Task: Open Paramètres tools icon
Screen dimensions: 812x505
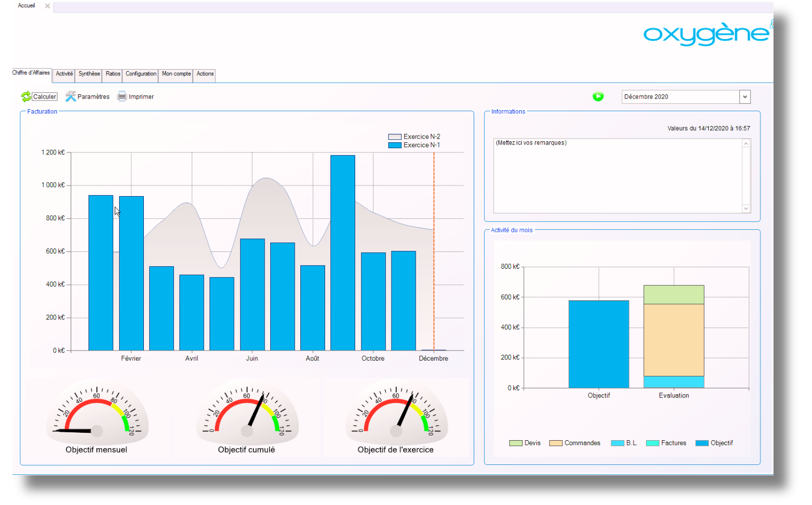Action: tap(71, 96)
